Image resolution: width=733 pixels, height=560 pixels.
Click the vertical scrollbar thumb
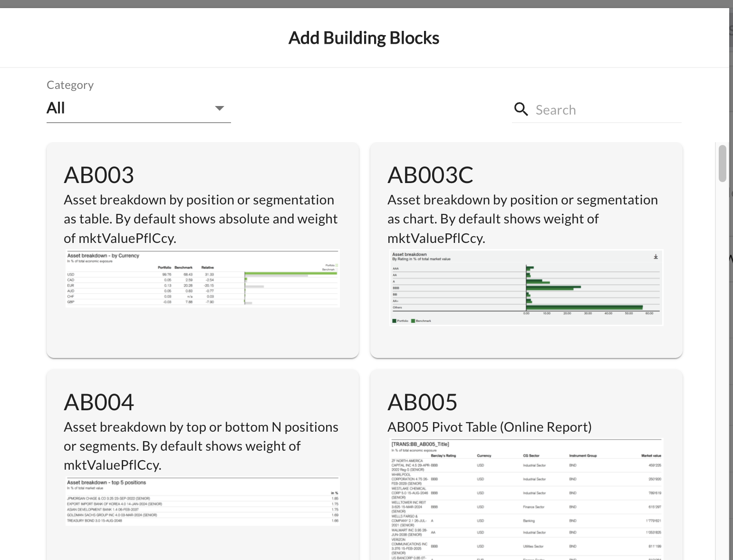(722, 164)
